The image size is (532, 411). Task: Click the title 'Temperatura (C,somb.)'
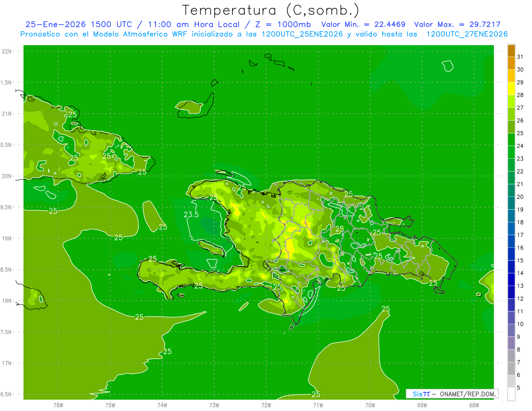tap(270, 10)
